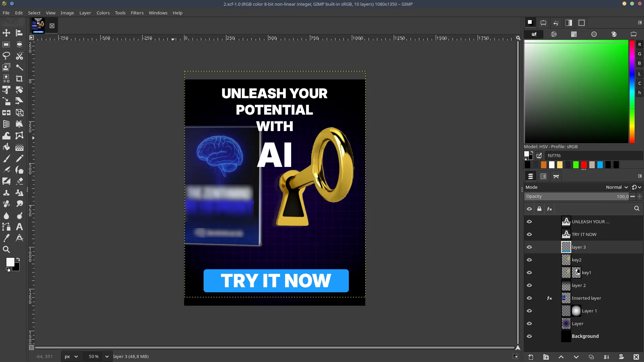Select the Paths tool

(x=6, y=227)
